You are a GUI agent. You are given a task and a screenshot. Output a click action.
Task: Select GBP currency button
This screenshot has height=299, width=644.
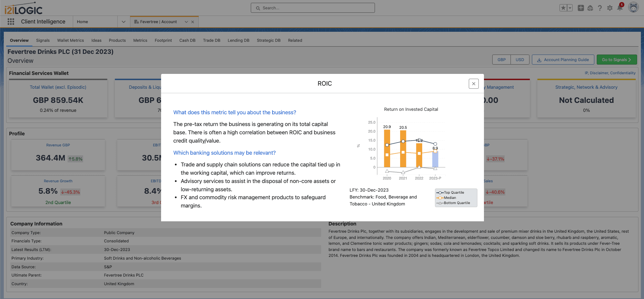pos(502,60)
